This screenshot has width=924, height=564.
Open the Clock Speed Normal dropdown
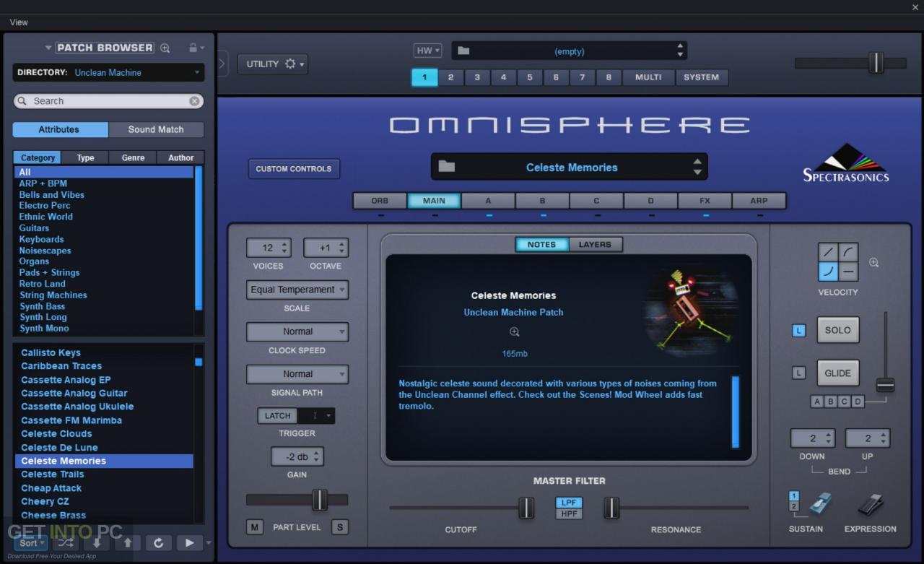297,331
